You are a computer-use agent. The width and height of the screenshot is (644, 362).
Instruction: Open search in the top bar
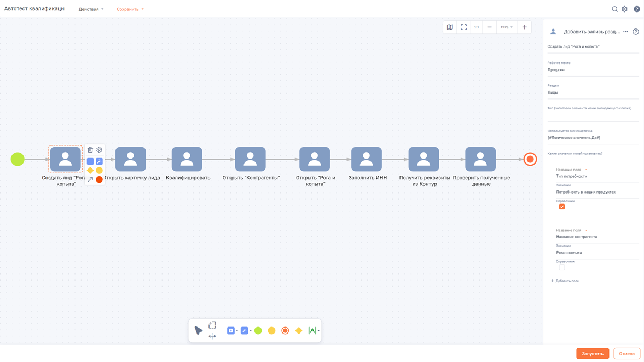[615, 9]
